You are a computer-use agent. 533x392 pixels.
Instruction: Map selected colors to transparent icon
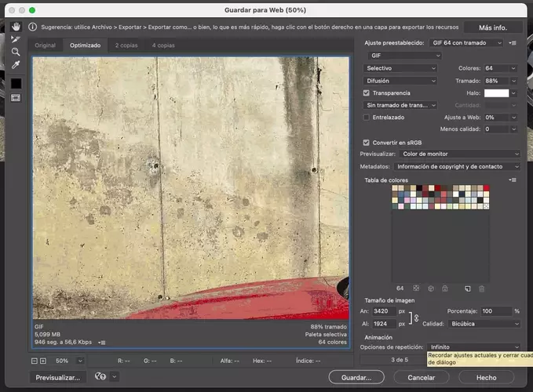coord(416,289)
